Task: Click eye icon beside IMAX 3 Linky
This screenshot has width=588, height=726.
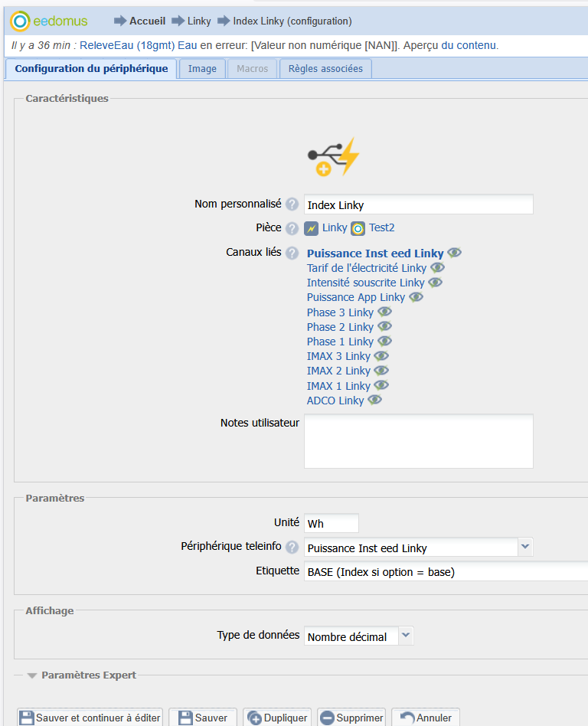Action: 381,356
